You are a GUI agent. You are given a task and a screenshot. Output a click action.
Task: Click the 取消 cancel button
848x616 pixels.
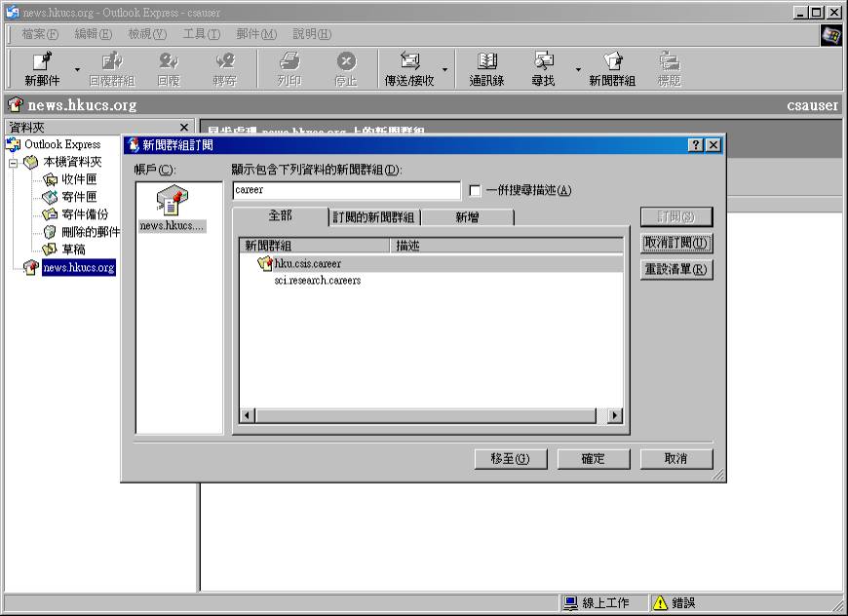tap(676, 459)
